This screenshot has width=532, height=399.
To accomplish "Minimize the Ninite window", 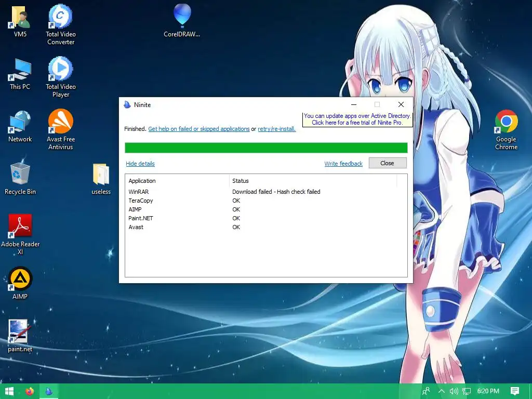I will point(353,104).
